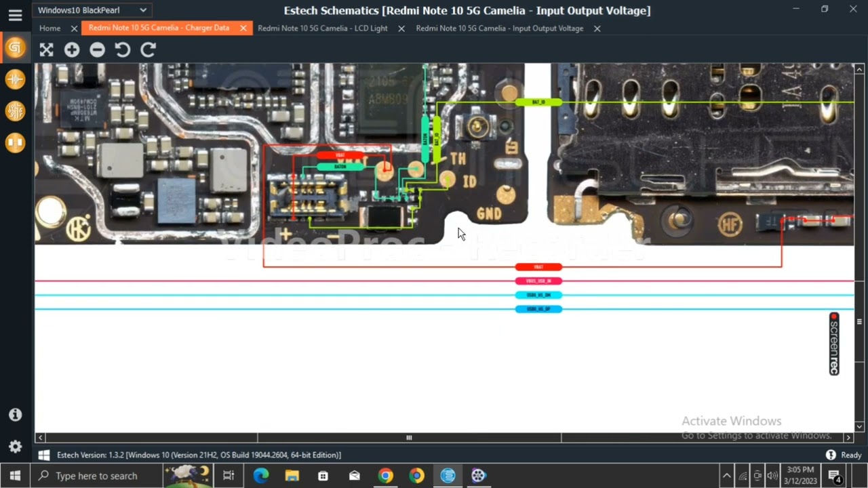The image size is (868, 488).
Task: Open the settings gear in sidebar
Action: click(15, 447)
